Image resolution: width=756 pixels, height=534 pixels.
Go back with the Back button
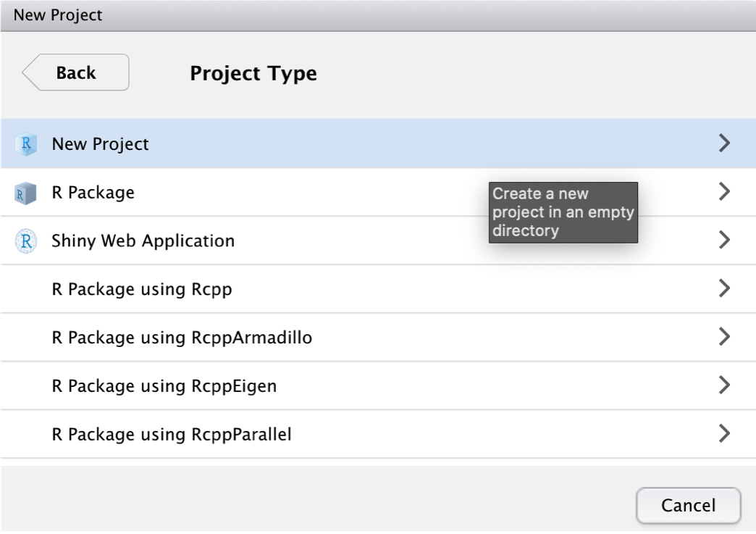(76, 72)
